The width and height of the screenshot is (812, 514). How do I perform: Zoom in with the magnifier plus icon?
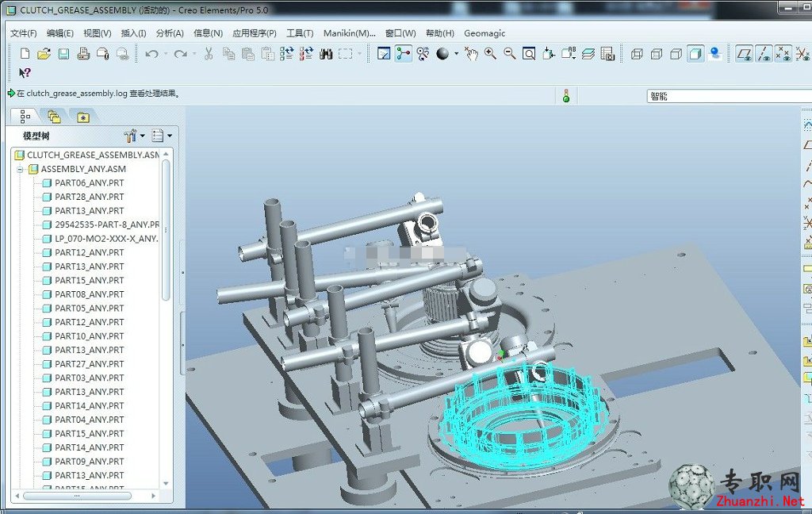click(x=490, y=53)
